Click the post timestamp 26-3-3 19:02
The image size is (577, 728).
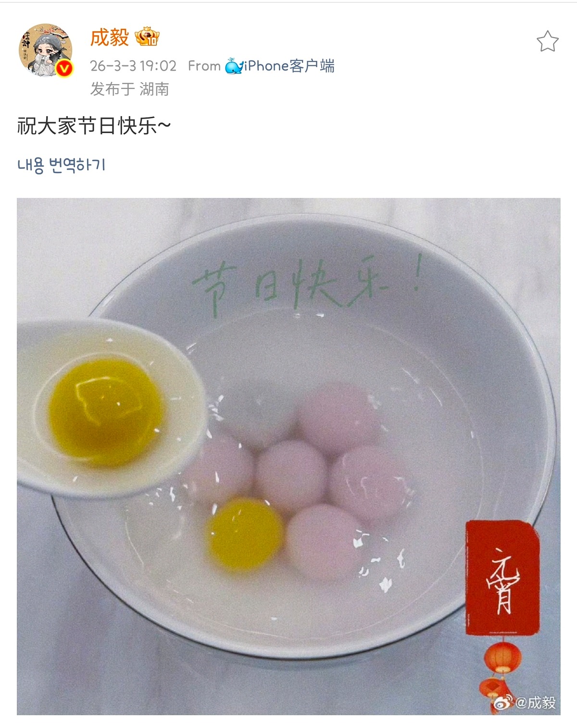(133, 66)
